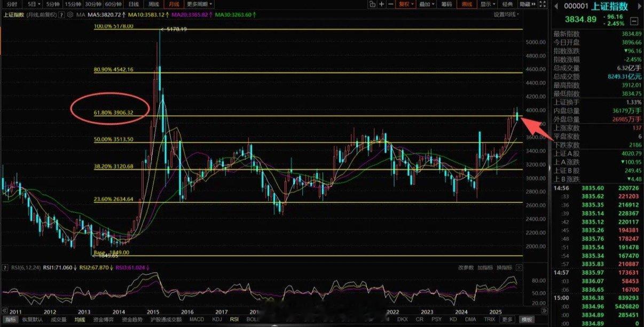
Task: Select the CR indicator tab
Action: (x=419, y=320)
